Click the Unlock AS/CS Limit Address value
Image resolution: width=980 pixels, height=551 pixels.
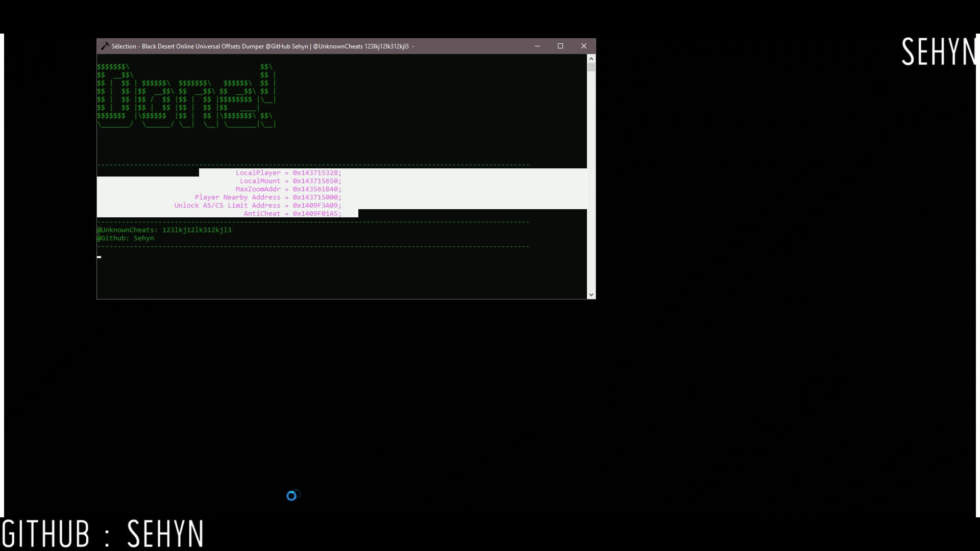click(316, 205)
